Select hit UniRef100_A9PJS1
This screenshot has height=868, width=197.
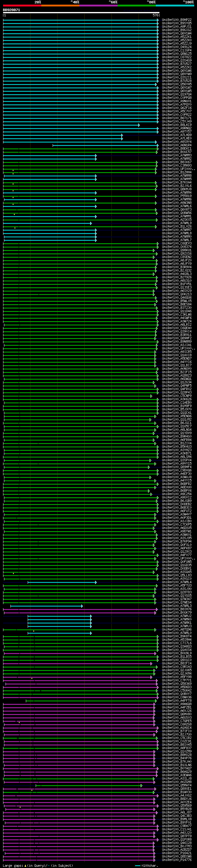tap(177, 26)
